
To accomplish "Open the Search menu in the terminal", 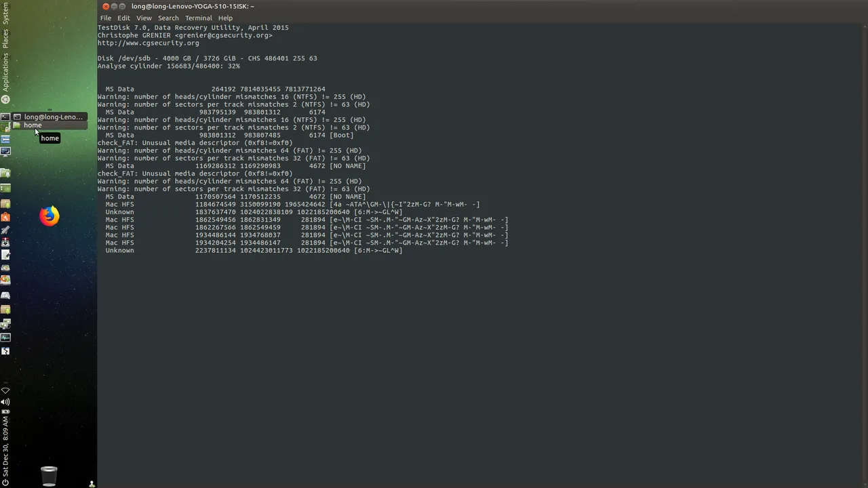I will pos(168,18).
